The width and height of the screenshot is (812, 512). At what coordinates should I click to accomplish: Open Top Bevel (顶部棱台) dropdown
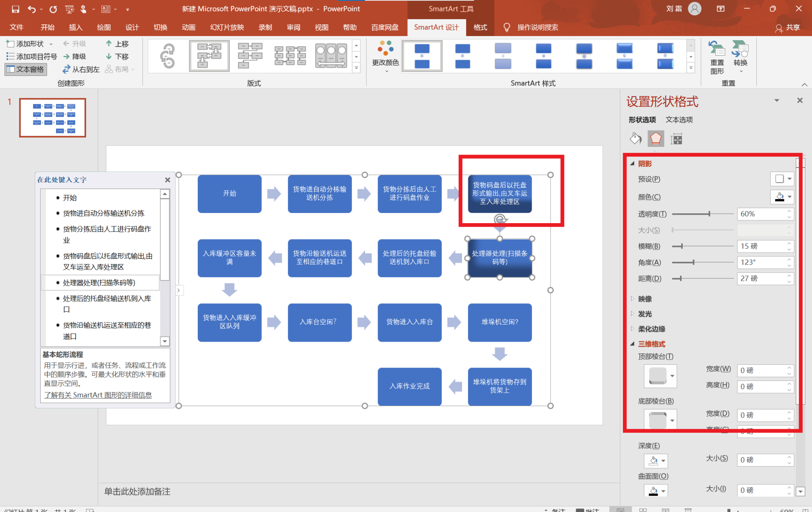[660, 376]
